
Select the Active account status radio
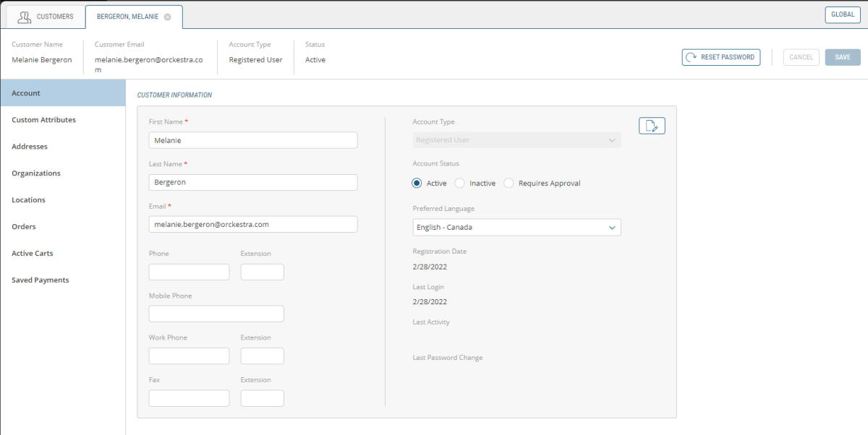[417, 184]
